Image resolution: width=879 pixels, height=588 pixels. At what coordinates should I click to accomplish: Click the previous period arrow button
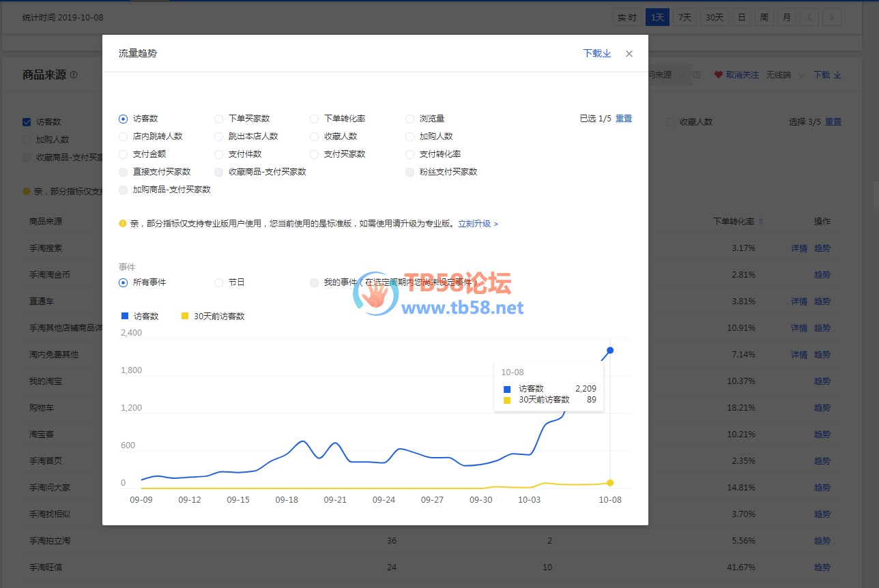808,18
